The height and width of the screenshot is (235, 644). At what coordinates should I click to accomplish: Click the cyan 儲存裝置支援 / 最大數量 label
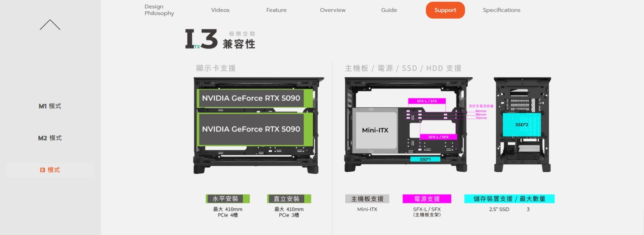coord(509,199)
